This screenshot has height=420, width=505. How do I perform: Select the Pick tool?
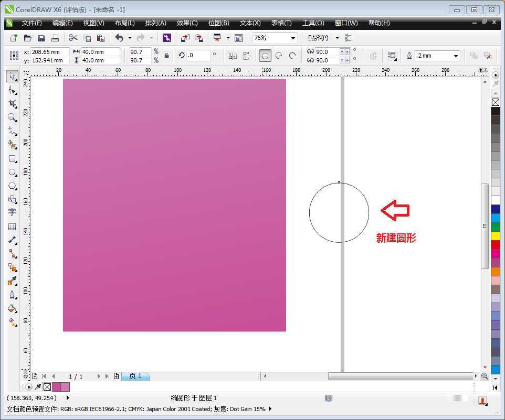point(13,76)
